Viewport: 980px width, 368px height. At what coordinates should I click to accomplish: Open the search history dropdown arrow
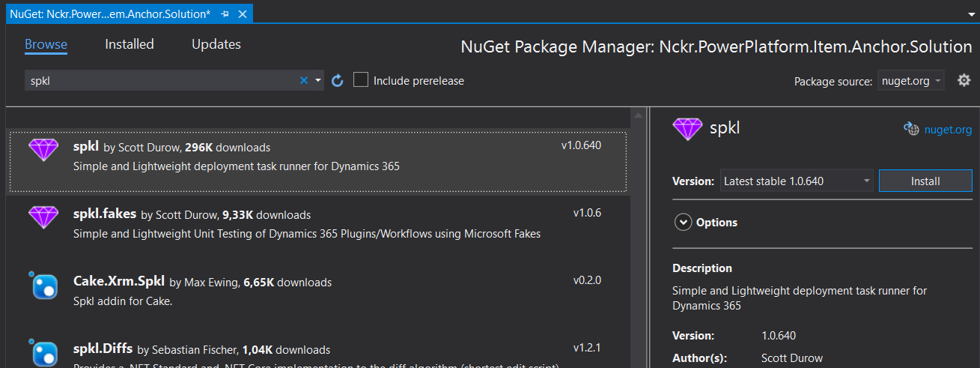[318, 80]
